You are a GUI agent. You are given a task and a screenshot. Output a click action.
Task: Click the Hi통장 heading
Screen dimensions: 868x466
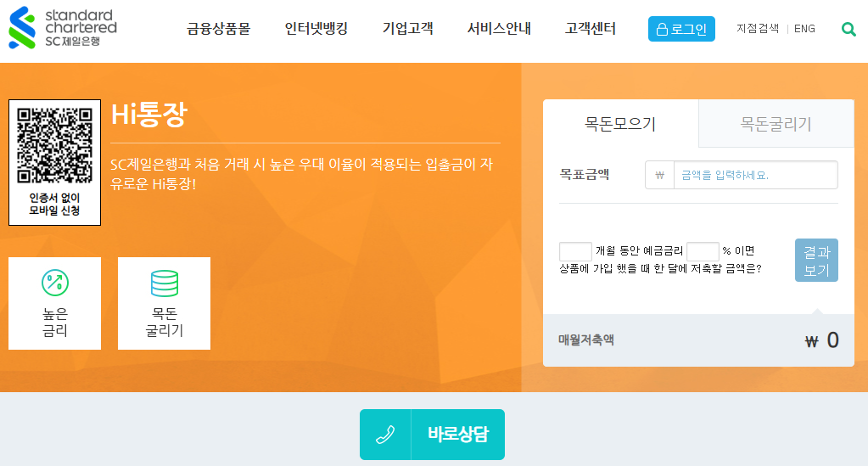[x=149, y=115]
